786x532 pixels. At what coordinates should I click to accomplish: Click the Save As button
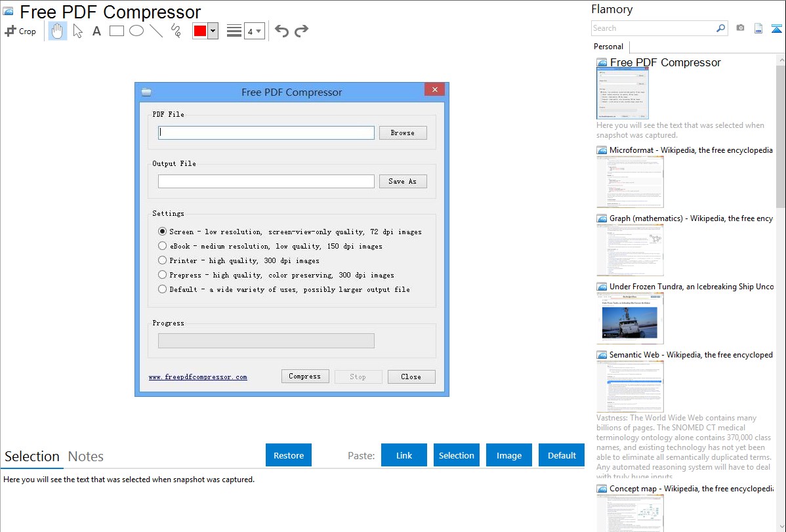click(x=403, y=182)
